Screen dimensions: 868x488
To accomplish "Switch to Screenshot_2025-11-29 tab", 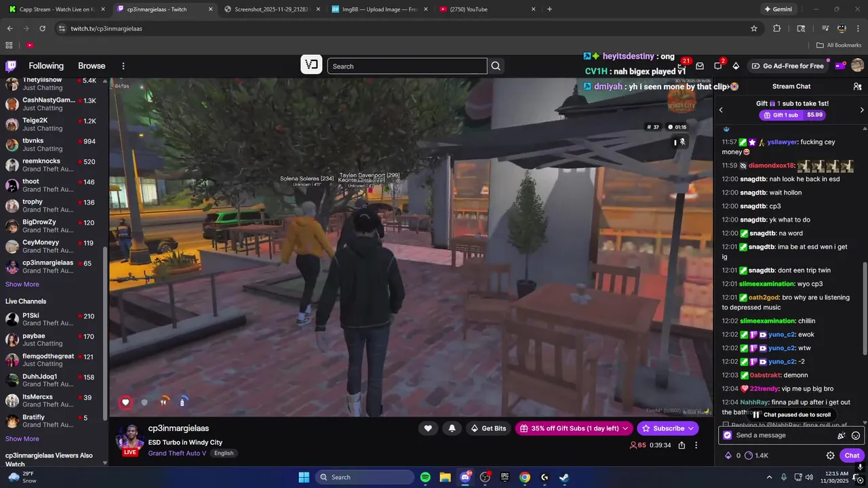I will tap(271, 9).
